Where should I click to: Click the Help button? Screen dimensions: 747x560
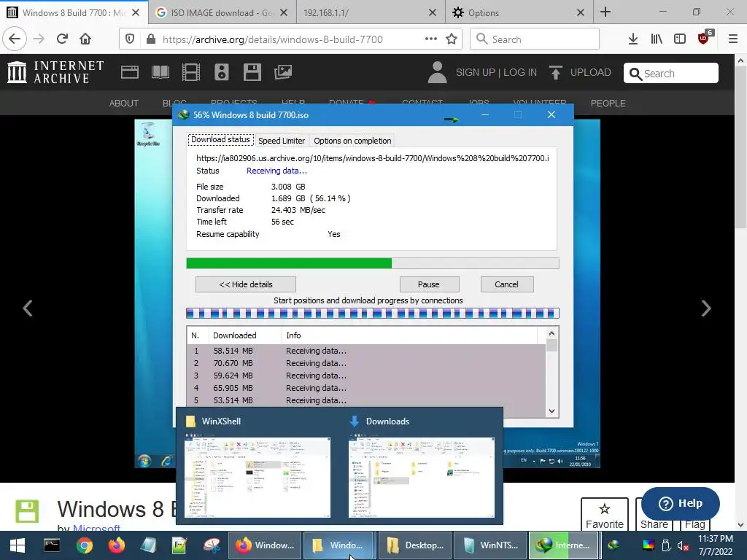pyautogui.click(x=681, y=503)
